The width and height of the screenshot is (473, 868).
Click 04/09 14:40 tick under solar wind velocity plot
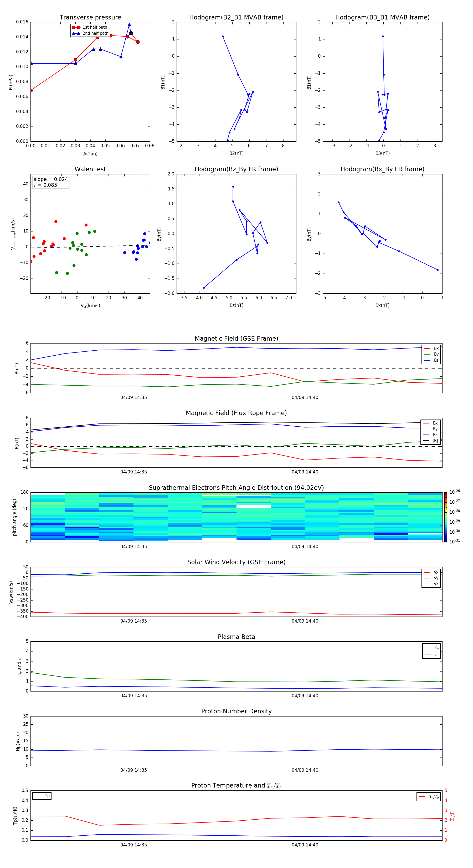305,621
